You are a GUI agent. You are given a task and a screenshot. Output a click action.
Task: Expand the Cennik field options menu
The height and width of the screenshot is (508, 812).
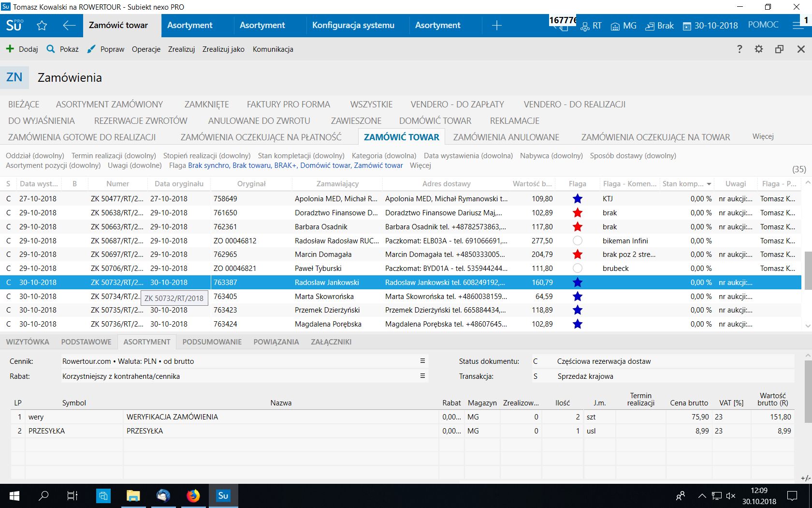422,361
